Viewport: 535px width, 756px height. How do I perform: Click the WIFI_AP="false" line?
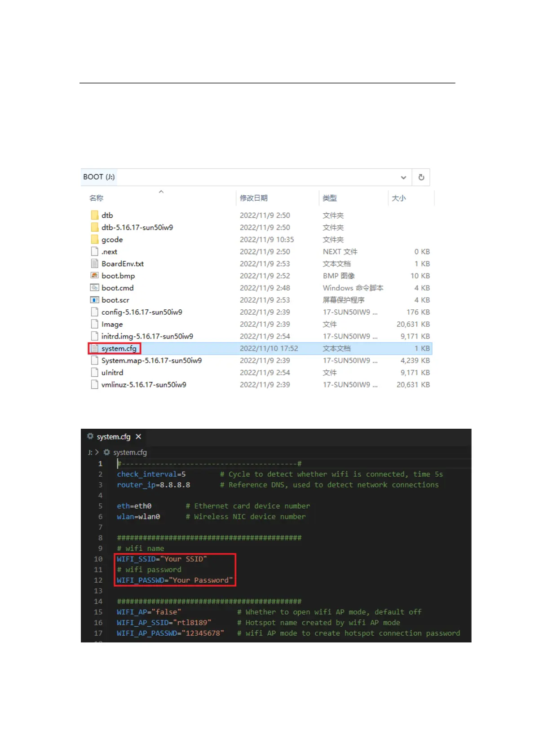[149, 612]
